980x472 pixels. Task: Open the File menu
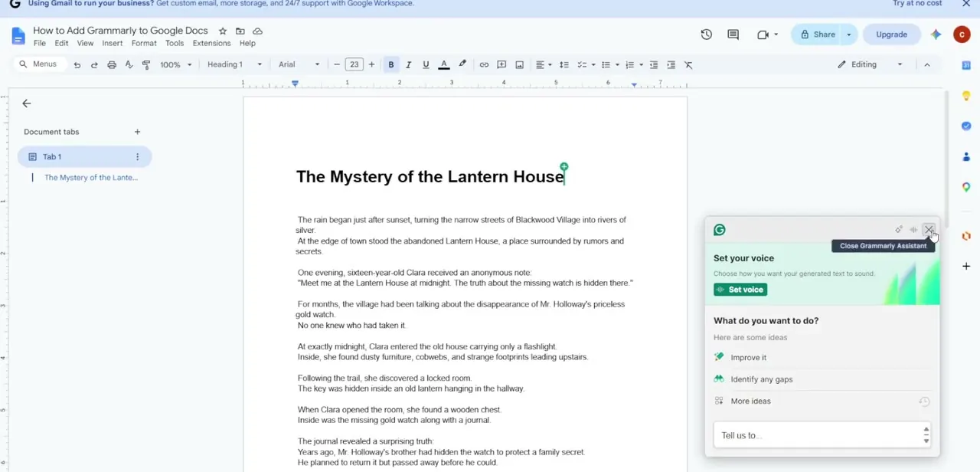[40, 44]
